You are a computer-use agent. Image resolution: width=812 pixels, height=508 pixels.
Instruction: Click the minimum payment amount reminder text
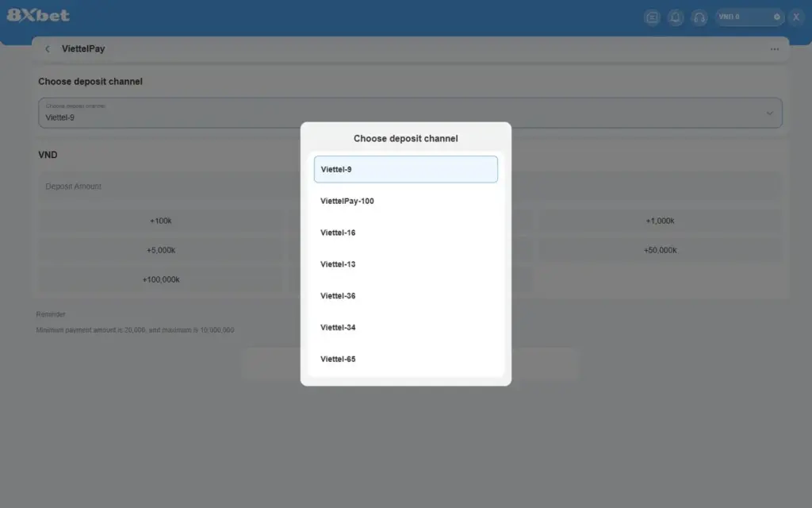tap(135, 330)
